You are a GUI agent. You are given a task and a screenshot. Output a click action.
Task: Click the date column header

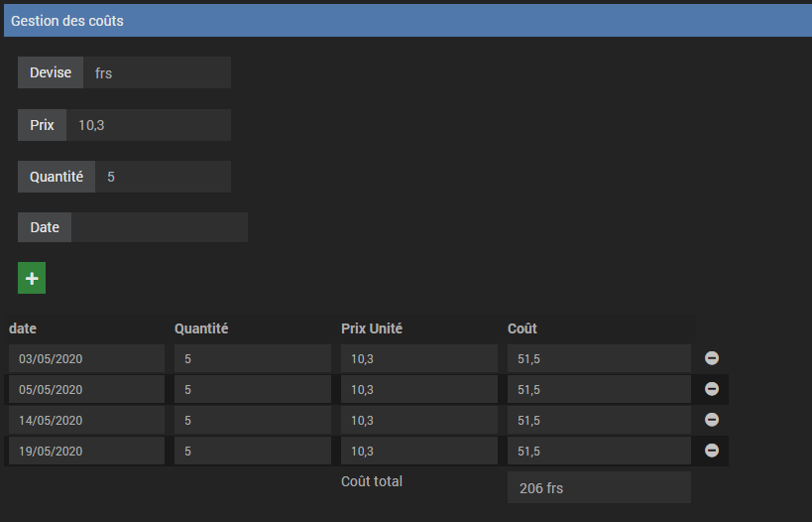pyautogui.click(x=23, y=328)
